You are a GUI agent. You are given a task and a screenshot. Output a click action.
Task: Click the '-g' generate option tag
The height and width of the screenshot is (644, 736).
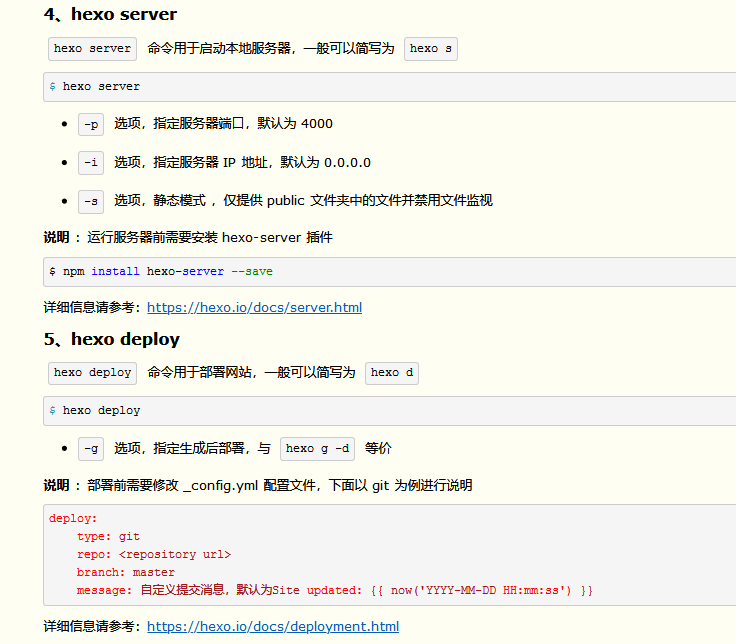tap(91, 448)
